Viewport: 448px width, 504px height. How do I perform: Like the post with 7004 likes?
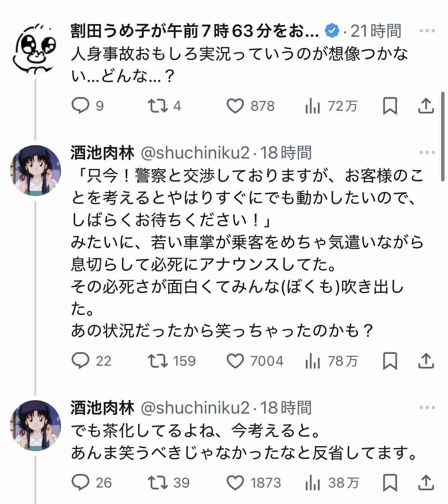[x=235, y=361]
